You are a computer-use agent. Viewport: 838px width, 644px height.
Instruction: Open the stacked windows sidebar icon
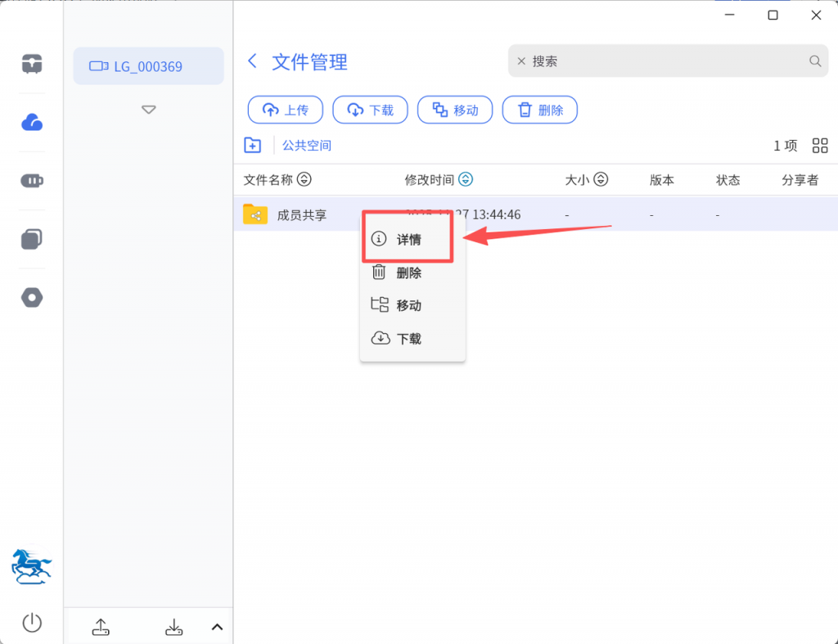coord(32,239)
